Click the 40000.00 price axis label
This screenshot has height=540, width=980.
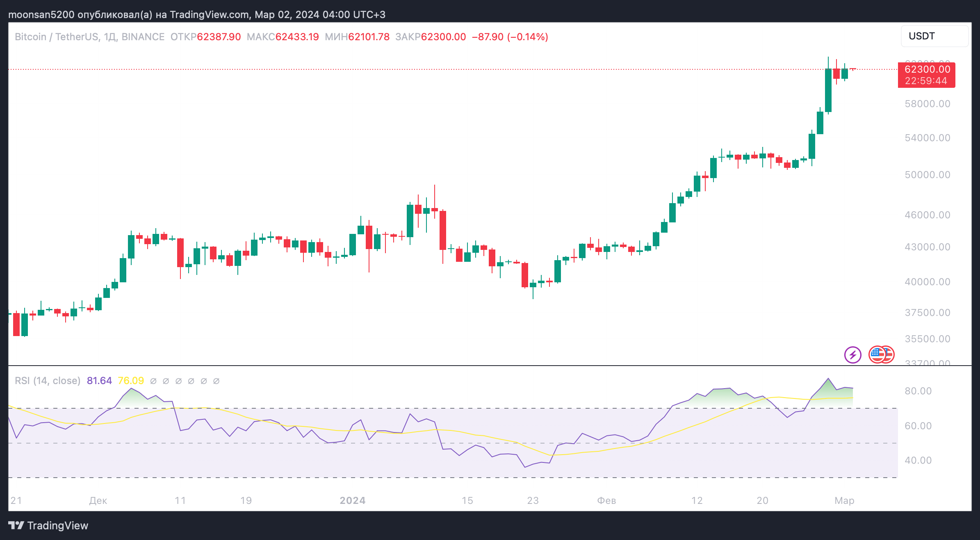(x=928, y=282)
